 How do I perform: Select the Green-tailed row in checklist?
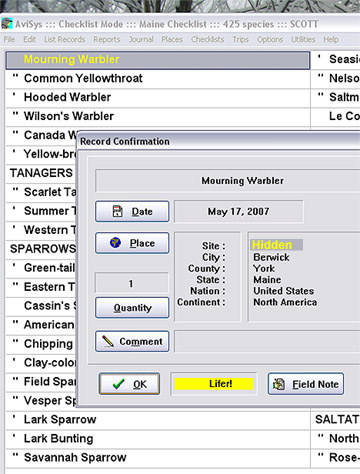(x=41, y=268)
